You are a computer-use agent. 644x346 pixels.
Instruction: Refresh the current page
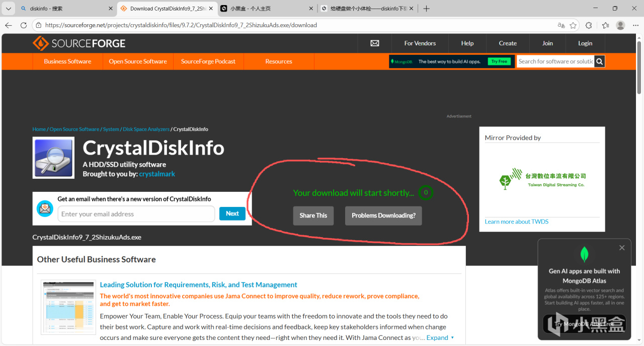point(24,25)
